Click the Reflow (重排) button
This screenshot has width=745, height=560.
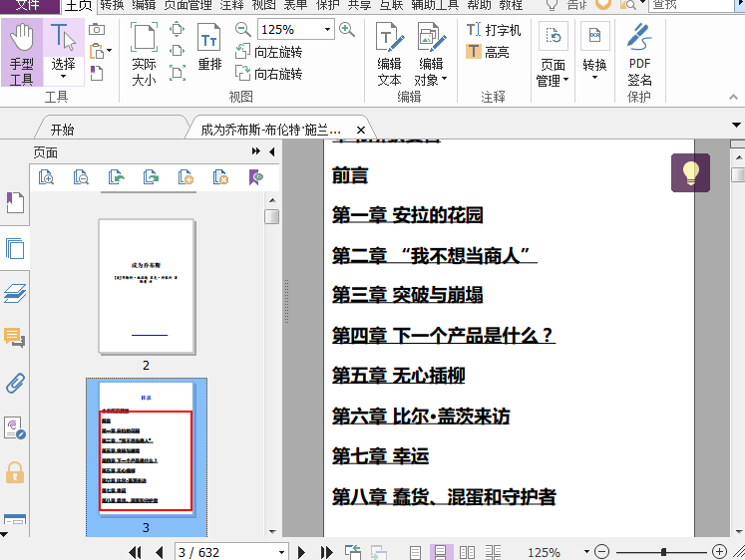pos(209,47)
